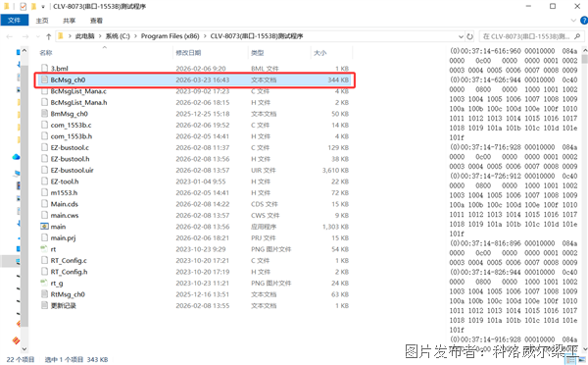This screenshot has height=365, width=588.
Task: Select the RtMsg_ch0 text file icon
Action: click(x=45, y=293)
